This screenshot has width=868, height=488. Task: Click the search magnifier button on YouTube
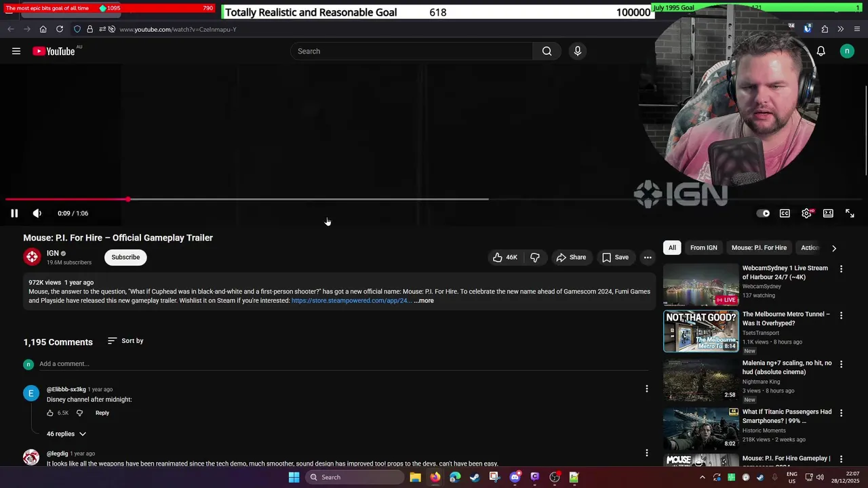[x=547, y=51]
